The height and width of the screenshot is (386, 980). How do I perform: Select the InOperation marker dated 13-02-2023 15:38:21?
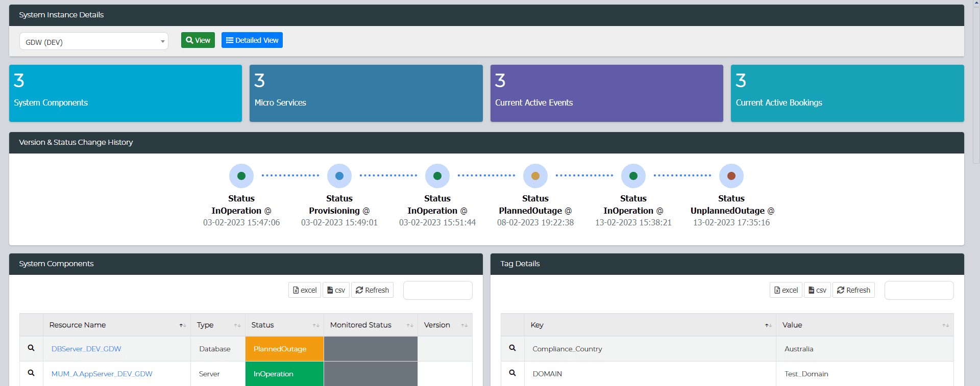point(633,176)
